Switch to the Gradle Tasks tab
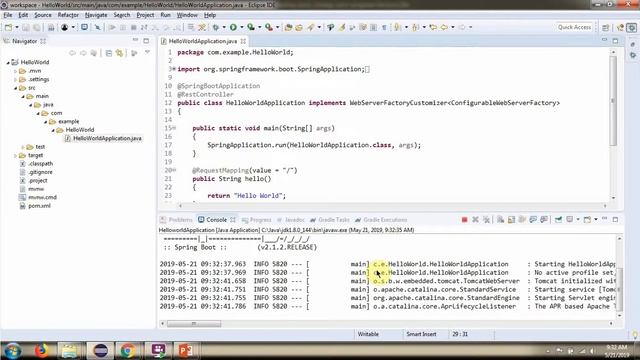This screenshot has height=360, width=640. point(330,220)
